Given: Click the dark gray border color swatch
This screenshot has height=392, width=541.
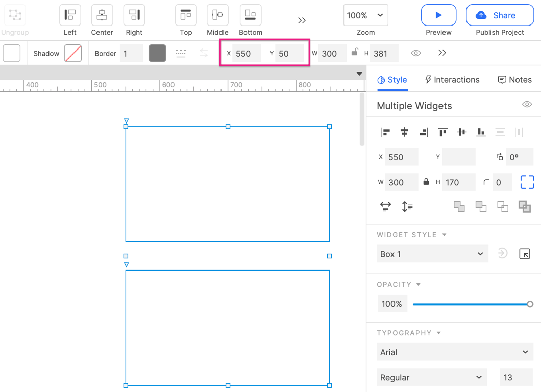Looking at the screenshot, I should (x=157, y=53).
